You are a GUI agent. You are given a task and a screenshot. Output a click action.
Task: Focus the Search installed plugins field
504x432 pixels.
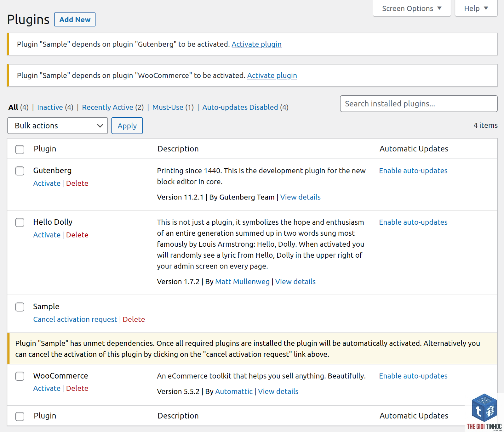click(419, 104)
